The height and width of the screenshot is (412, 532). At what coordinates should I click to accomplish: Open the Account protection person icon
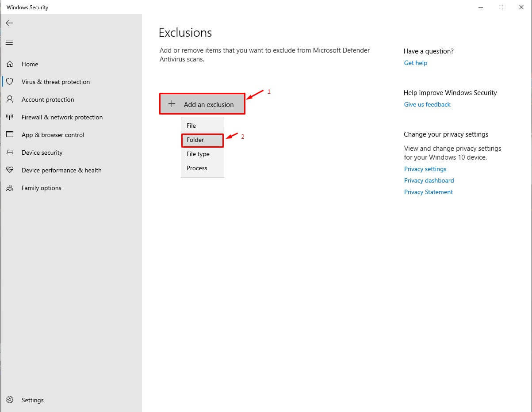coord(10,99)
